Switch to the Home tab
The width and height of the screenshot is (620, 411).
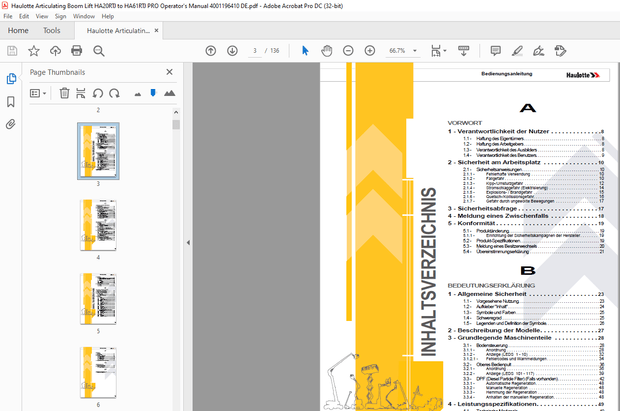coord(18,30)
